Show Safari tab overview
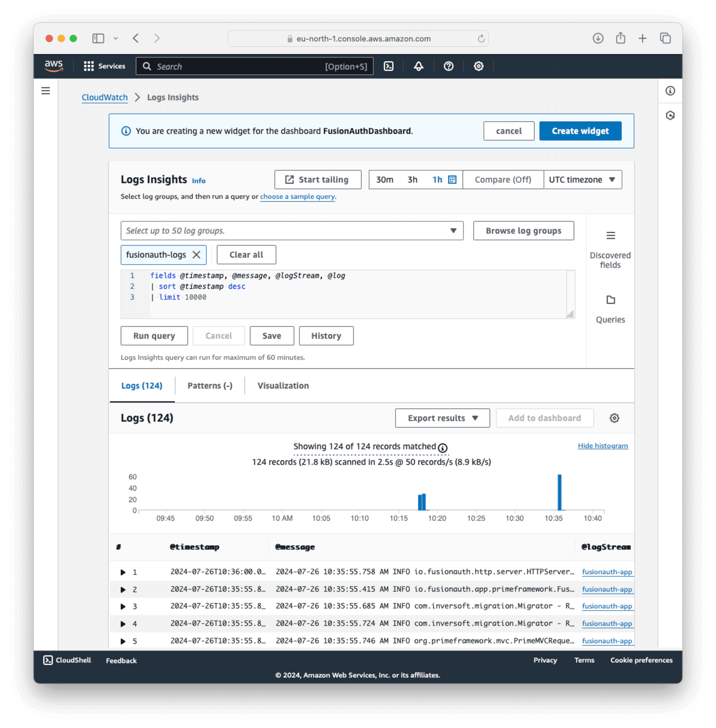This screenshot has height=728, width=716. point(665,38)
